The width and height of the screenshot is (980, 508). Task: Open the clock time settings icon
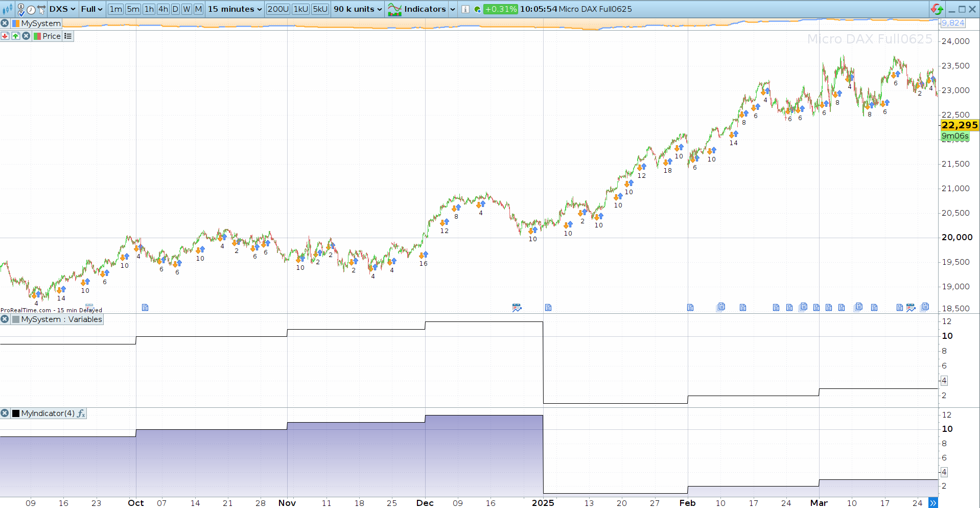[31, 10]
